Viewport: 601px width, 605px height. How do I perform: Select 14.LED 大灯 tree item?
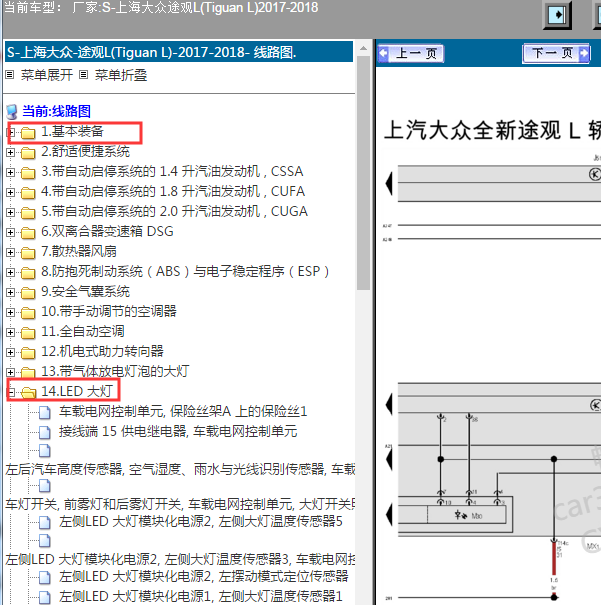tap(77, 392)
